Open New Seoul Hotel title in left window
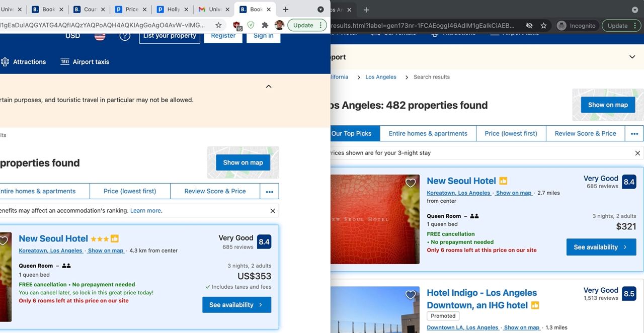The height and width of the screenshot is (333, 644). (53, 238)
